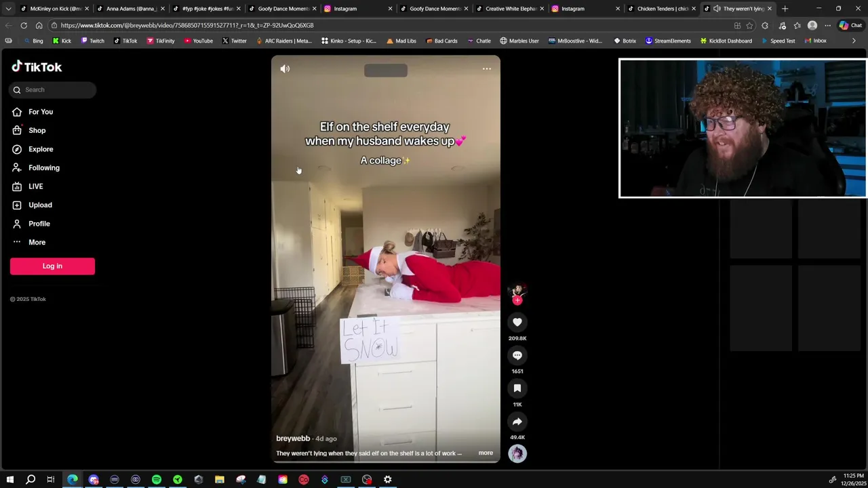Image resolution: width=868 pixels, height=488 pixels.
Task: Switch to the Chicken Tenders tab
Action: [x=662, y=9]
